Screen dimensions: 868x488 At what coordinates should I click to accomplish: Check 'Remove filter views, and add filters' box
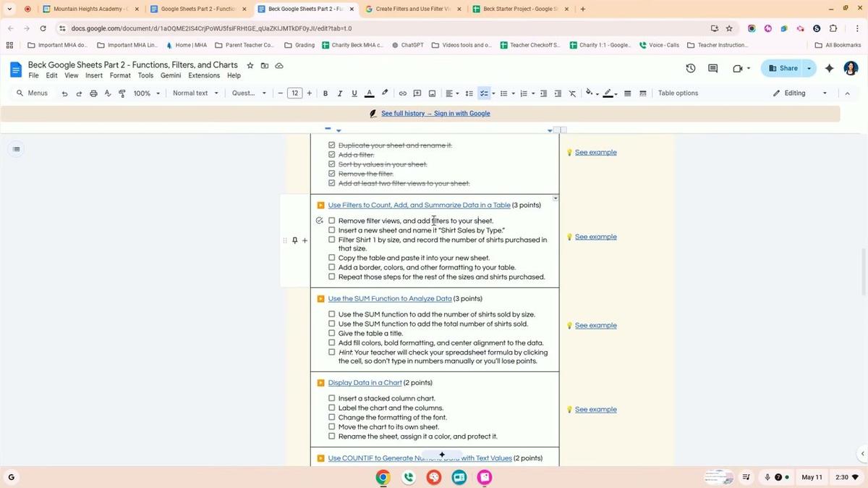pos(332,221)
